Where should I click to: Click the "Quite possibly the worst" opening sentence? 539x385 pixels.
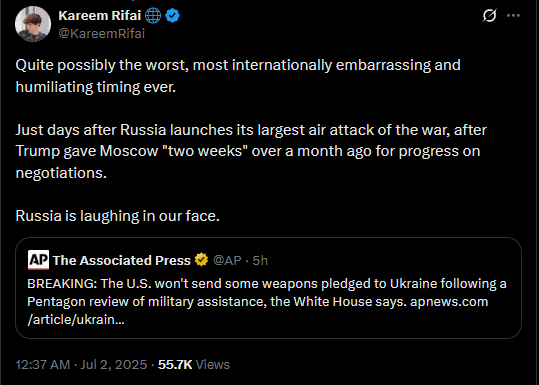[x=238, y=76]
